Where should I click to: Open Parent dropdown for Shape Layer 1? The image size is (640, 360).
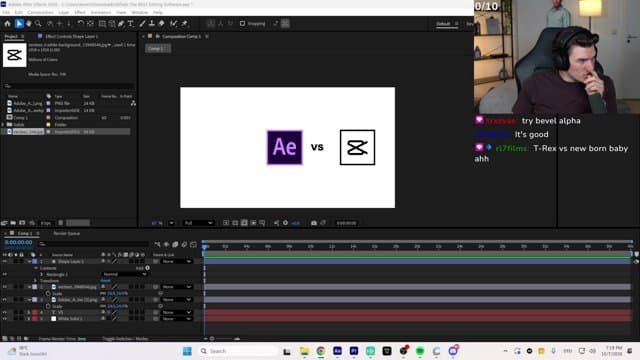(177, 261)
